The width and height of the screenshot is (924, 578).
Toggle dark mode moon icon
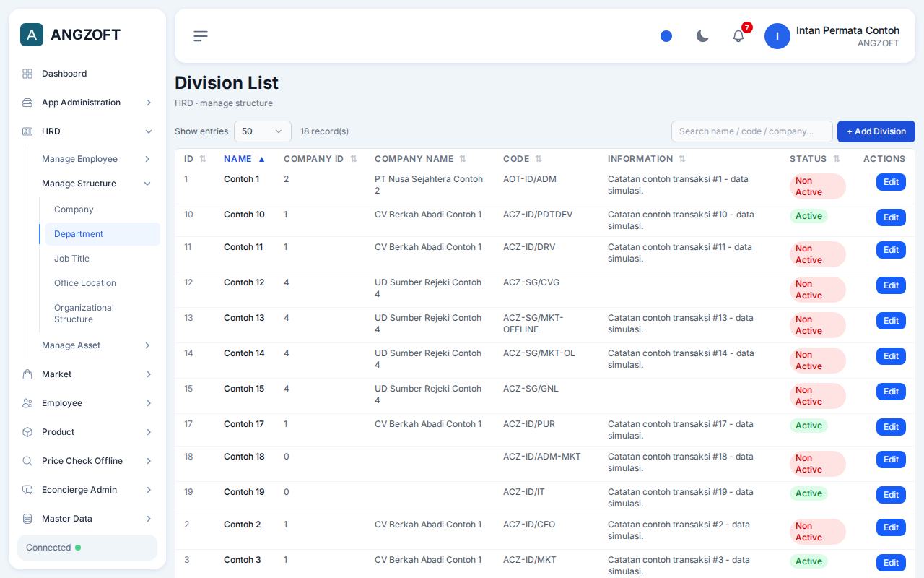click(x=702, y=36)
